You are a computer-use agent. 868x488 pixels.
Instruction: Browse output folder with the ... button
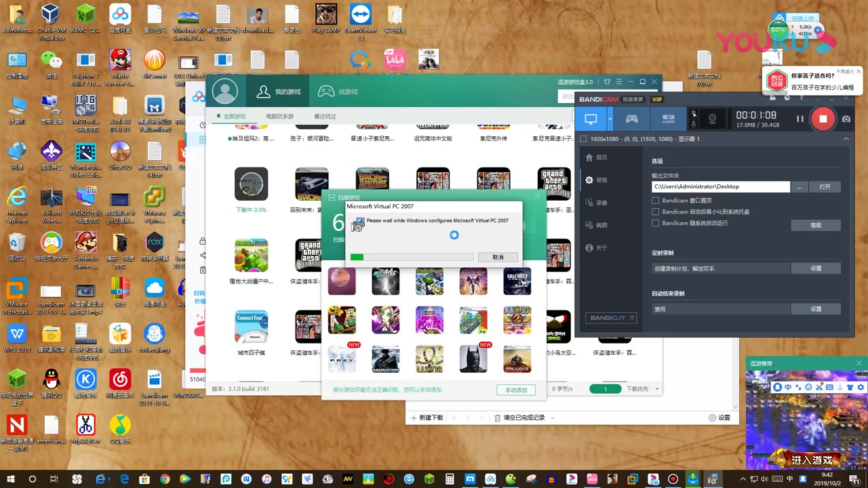(x=800, y=186)
